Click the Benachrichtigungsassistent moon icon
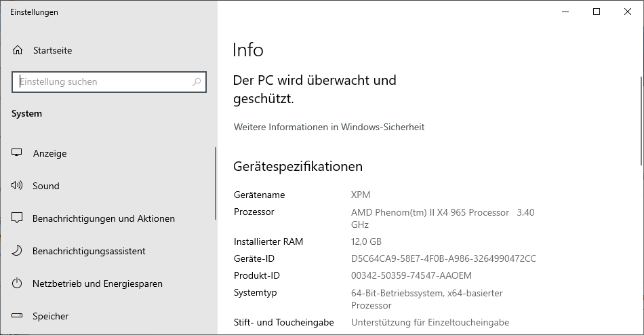 click(x=17, y=250)
